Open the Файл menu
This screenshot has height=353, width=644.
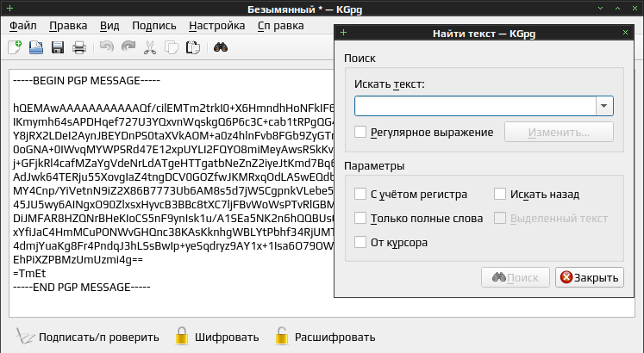tap(23, 26)
